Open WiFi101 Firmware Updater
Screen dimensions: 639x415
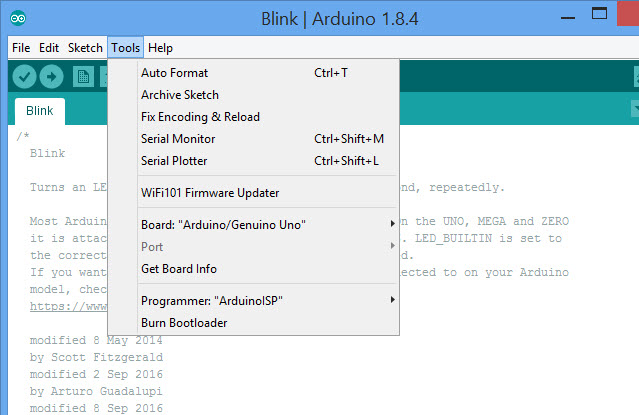click(x=210, y=193)
